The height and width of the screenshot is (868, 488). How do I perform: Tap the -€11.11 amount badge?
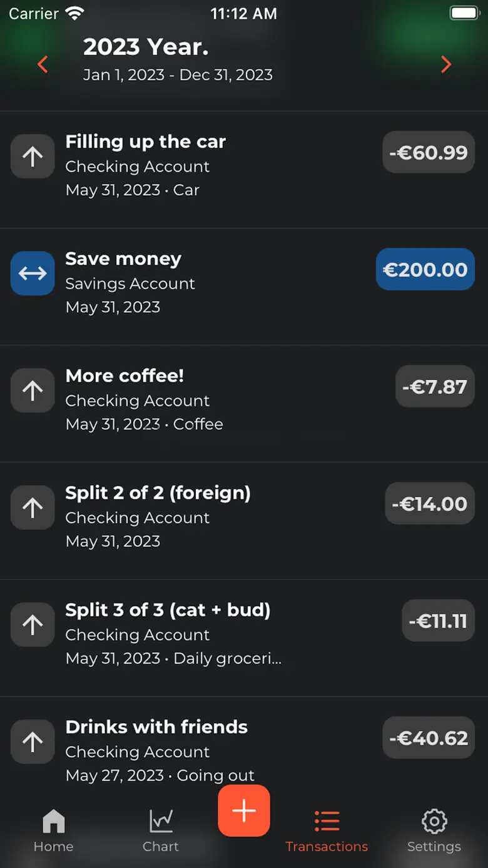(x=439, y=620)
